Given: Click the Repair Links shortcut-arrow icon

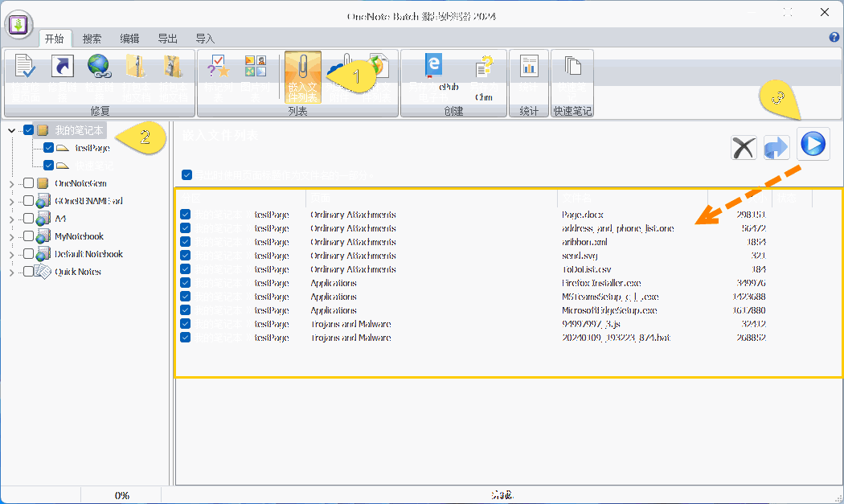Looking at the screenshot, I should (x=62, y=66).
